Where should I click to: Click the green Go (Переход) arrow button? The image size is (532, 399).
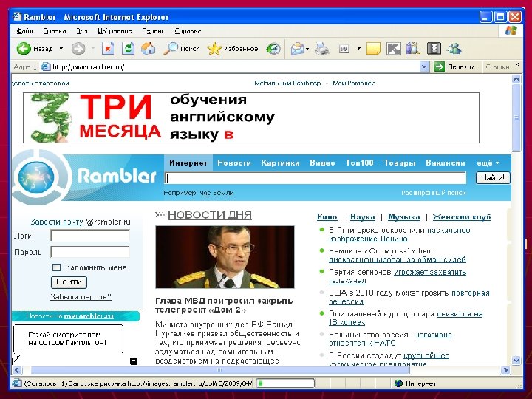(x=439, y=66)
